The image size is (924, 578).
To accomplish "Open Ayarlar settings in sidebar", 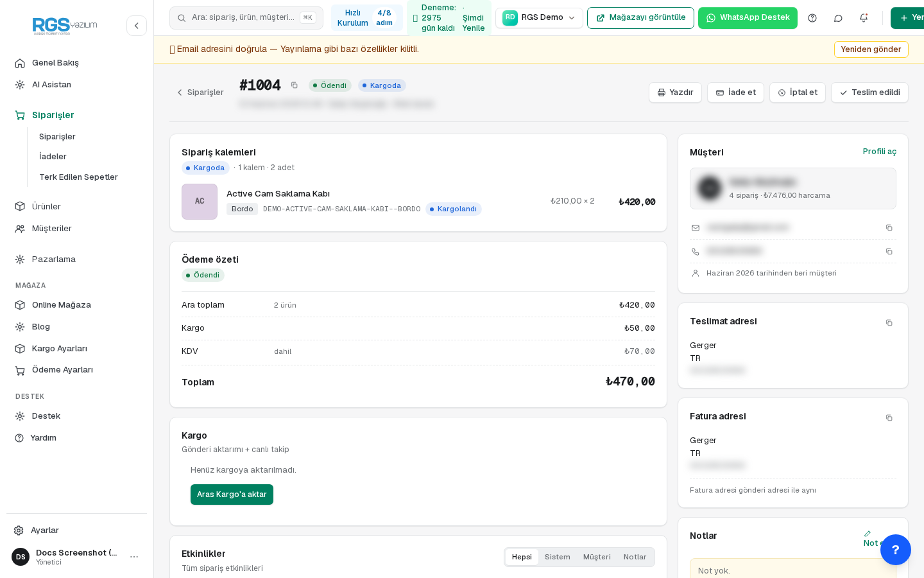I will [x=76, y=530].
